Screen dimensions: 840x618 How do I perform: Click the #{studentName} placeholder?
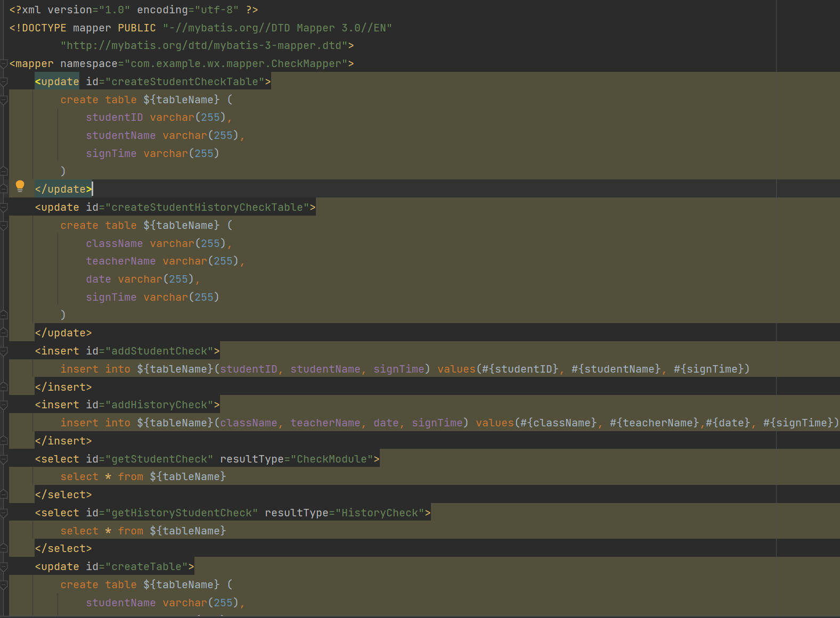point(616,369)
